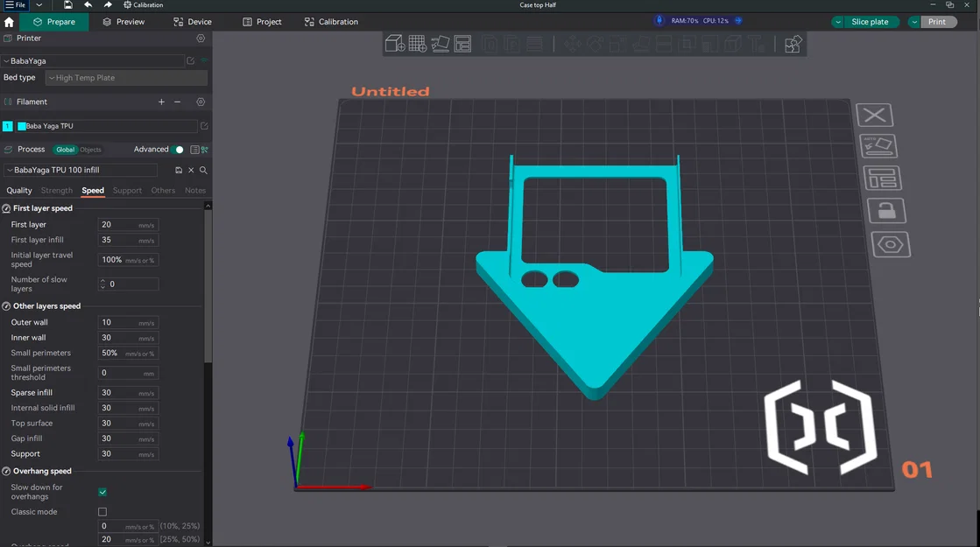Click the cyan filament number 1 box
Viewport: 980px width, 547px height.
pos(8,126)
